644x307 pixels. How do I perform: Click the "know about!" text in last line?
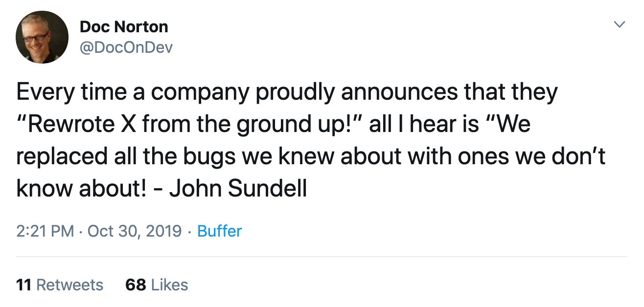81,189
